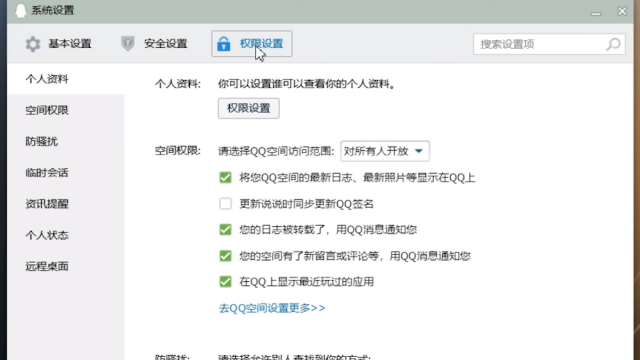640x360 pixels.
Task: Click the 系统设置 window title text
Action: coord(53,10)
